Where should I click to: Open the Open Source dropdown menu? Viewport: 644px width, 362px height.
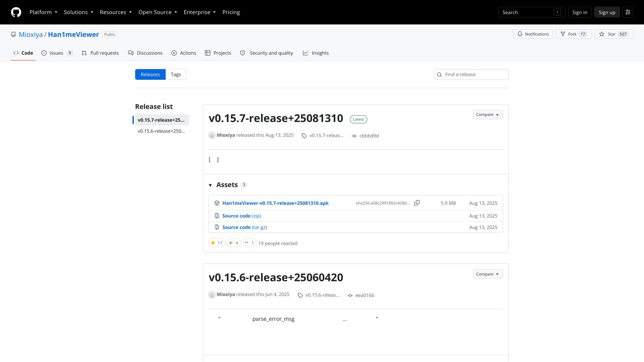tap(158, 12)
